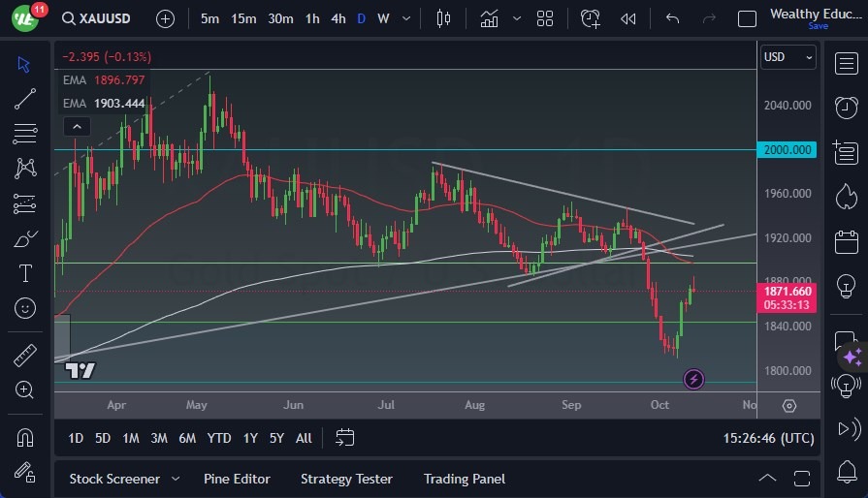Select the 4h timeframe button
This screenshot has width=868, height=498.
point(338,18)
